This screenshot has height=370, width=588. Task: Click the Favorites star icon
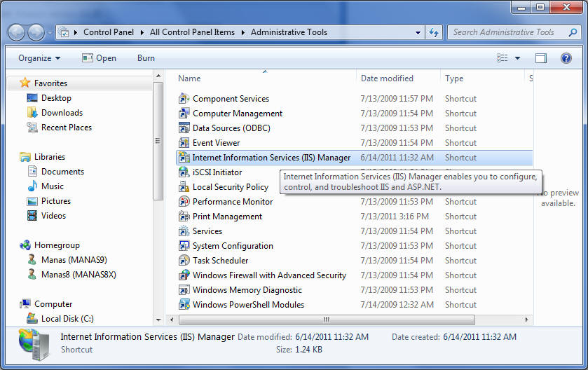(x=25, y=83)
